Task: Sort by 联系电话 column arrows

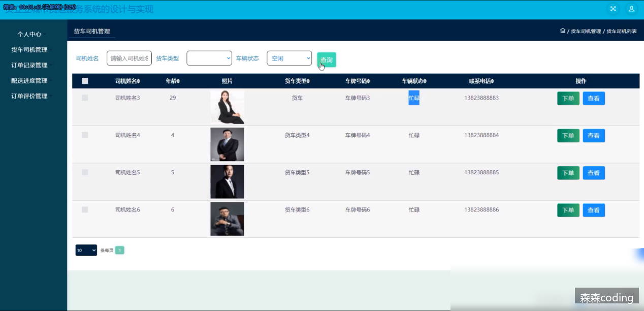Action: (492, 81)
